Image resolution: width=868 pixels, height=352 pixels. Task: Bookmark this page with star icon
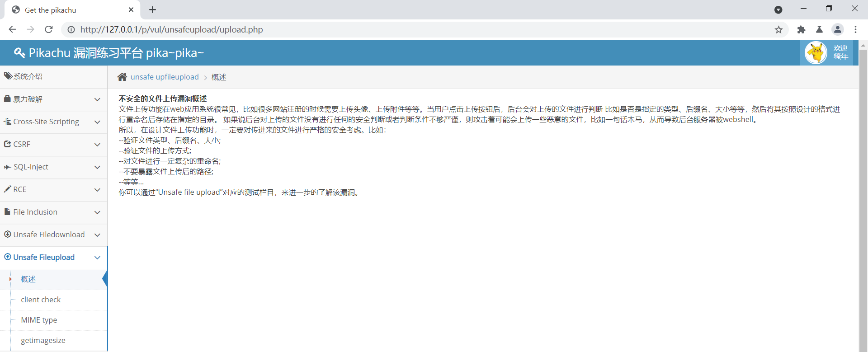pos(778,29)
